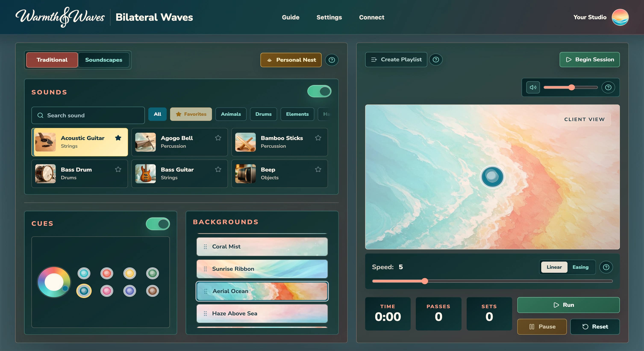
Task: Toggle the Sounds switch off
Action: tap(319, 91)
